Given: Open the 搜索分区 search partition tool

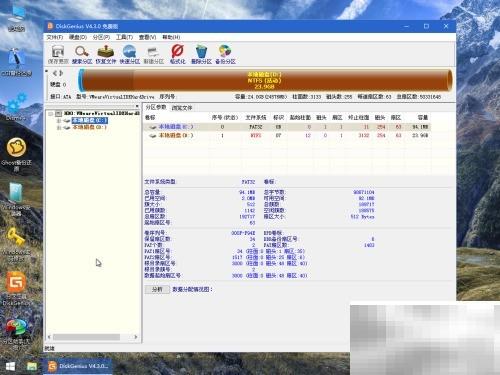Looking at the screenshot, I should pyautogui.click(x=82, y=55).
